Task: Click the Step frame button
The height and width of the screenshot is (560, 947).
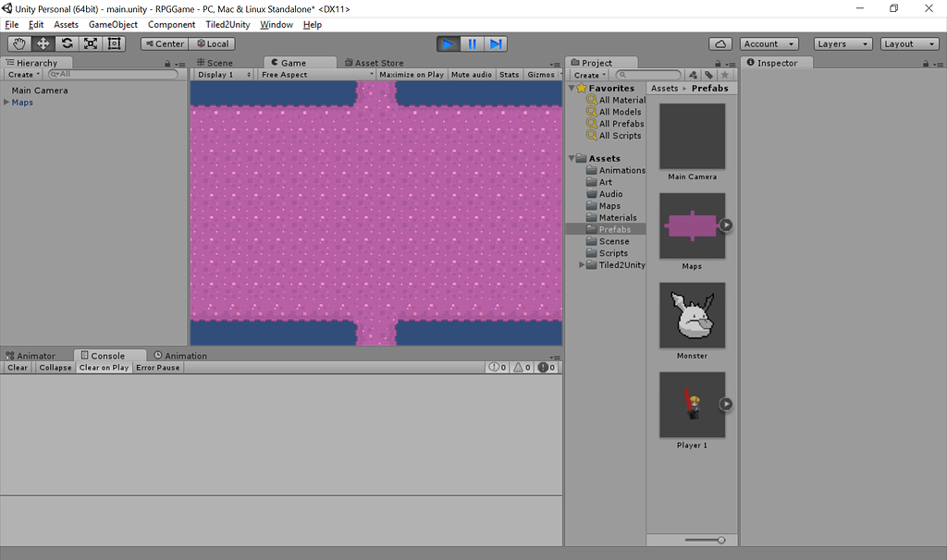Action: pyautogui.click(x=497, y=43)
